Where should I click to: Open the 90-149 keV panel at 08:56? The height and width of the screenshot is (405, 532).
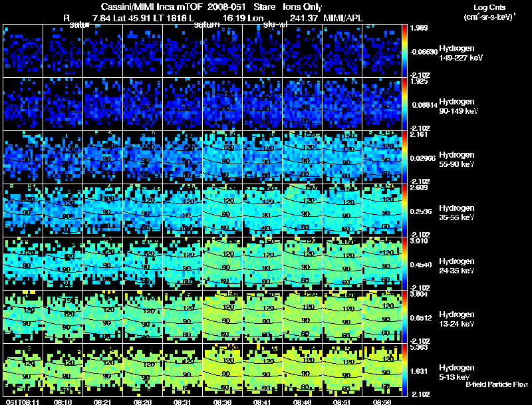click(x=382, y=104)
